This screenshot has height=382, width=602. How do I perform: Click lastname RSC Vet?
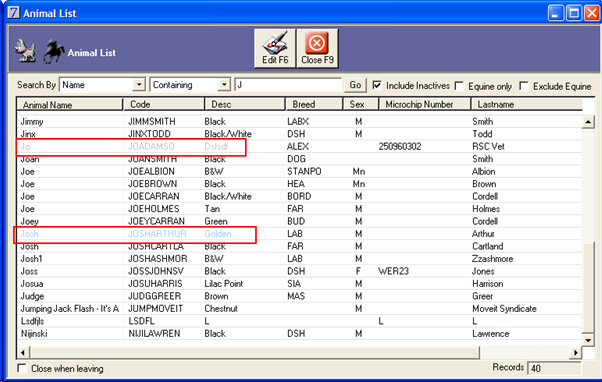[488, 146]
